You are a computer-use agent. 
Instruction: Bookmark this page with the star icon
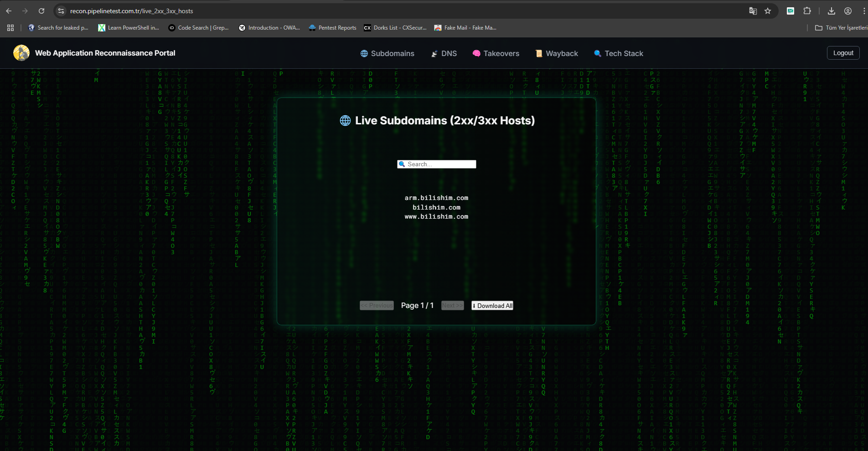(768, 11)
